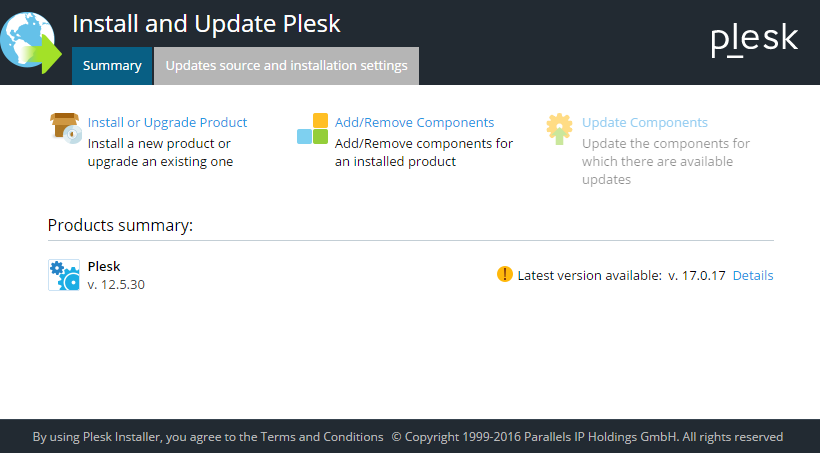Image resolution: width=820 pixels, height=453 pixels.
Task: Click the Add/Remove Components colored squares icon
Action: click(x=312, y=129)
